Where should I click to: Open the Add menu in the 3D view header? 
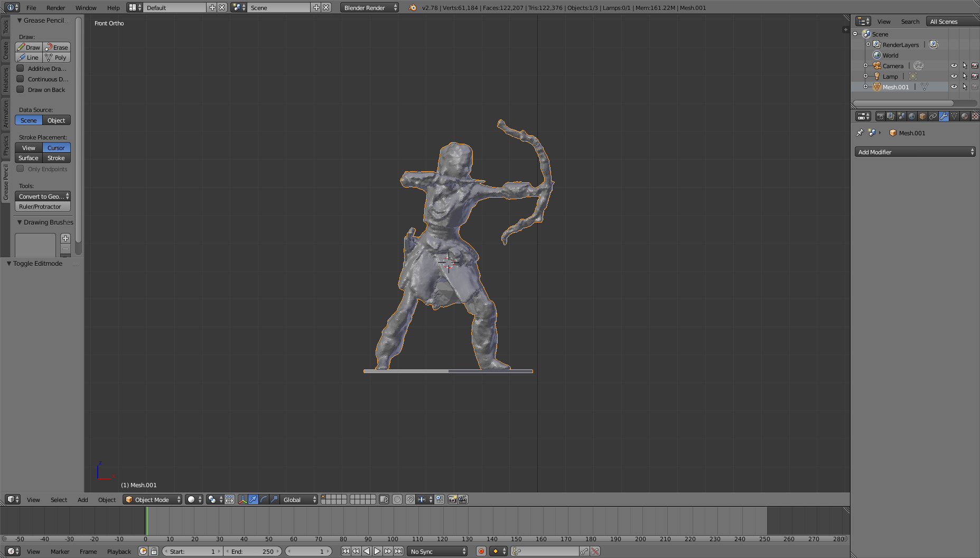(83, 499)
